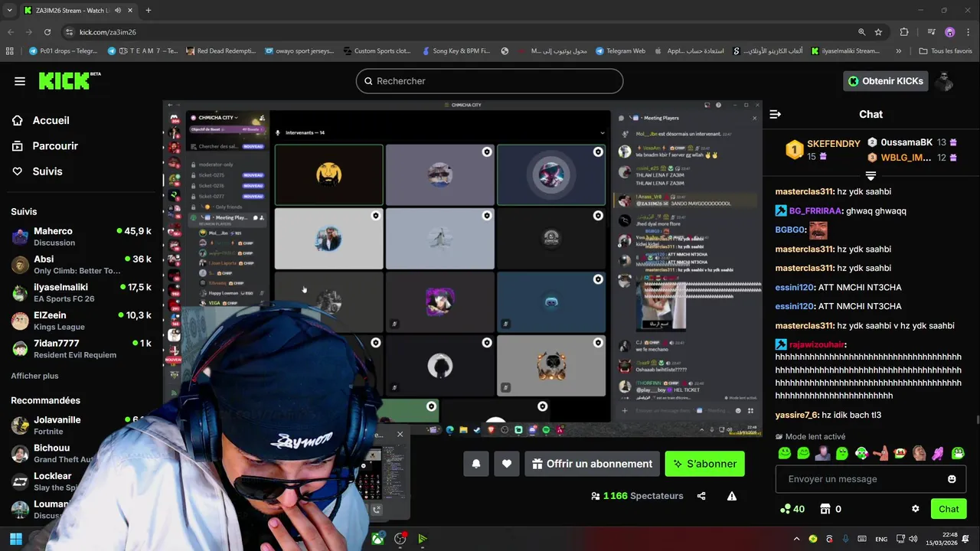
Task: Open the emoji picker smiley icon
Action: (x=952, y=479)
